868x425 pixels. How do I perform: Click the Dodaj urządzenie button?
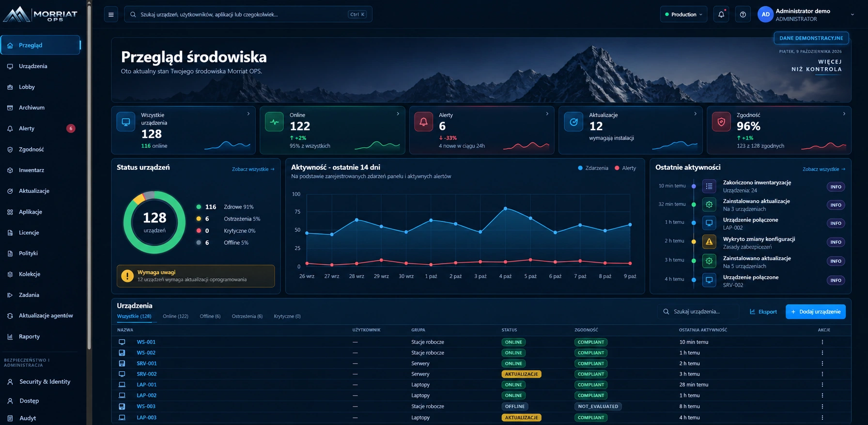(816, 312)
